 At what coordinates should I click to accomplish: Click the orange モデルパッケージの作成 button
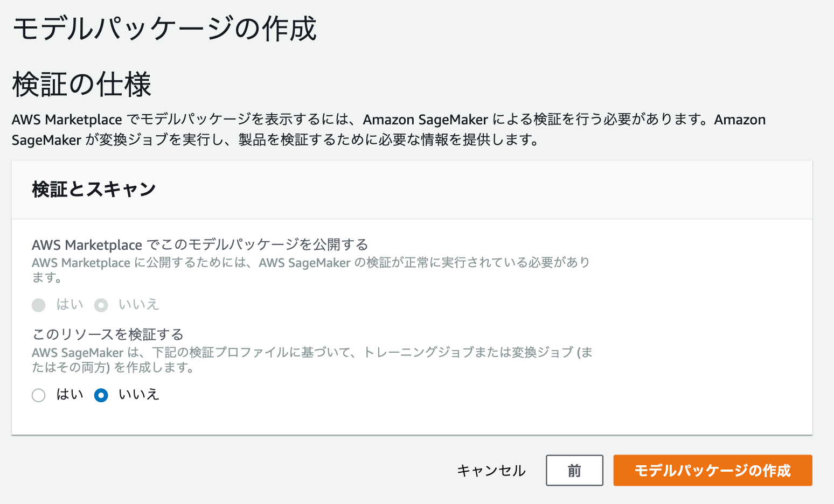coord(713,471)
